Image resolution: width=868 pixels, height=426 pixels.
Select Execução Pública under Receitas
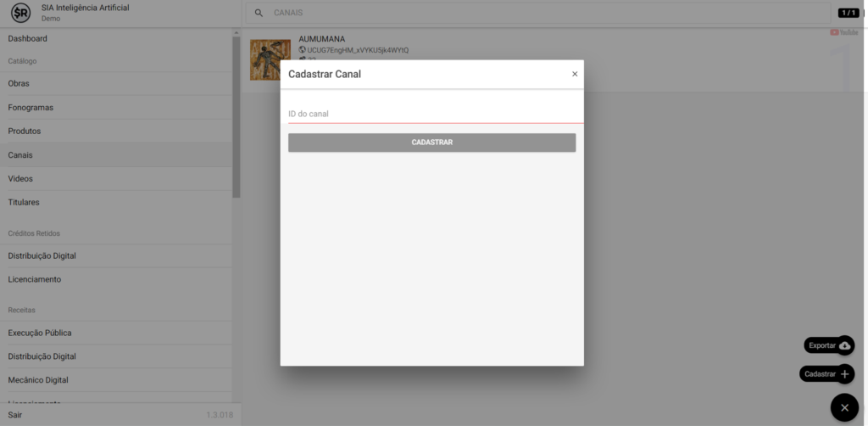click(40, 334)
